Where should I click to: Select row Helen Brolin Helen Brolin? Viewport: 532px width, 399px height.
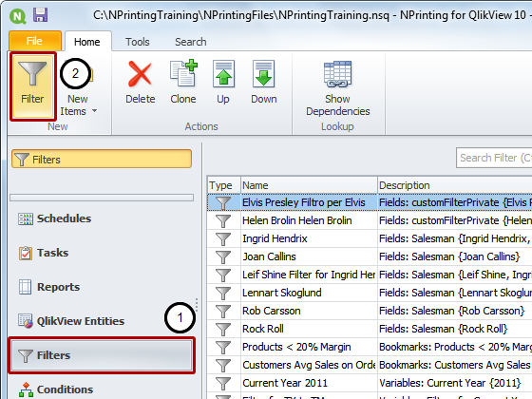(370, 220)
